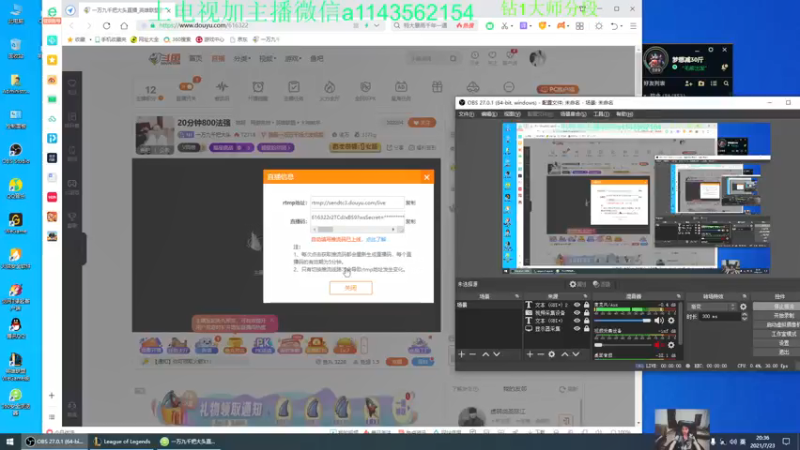Open League of Legends from the Windows taskbar
Viewport: 800px width, 450px height.
pyautogui.click(x=122, y=442)
